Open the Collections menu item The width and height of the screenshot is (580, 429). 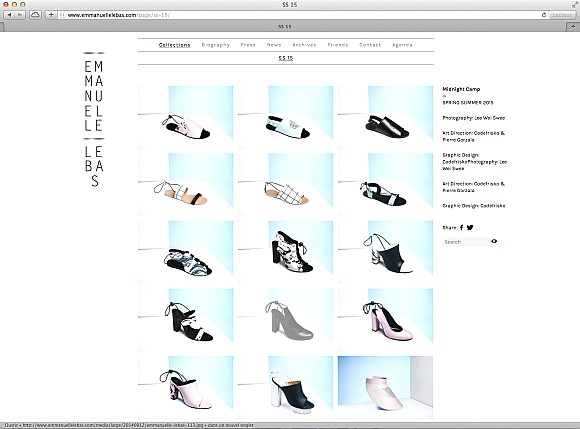pos(175,45)
